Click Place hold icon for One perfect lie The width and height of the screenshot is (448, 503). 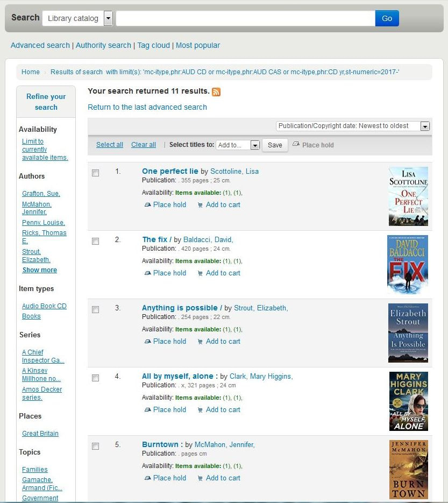pos(148,205)
